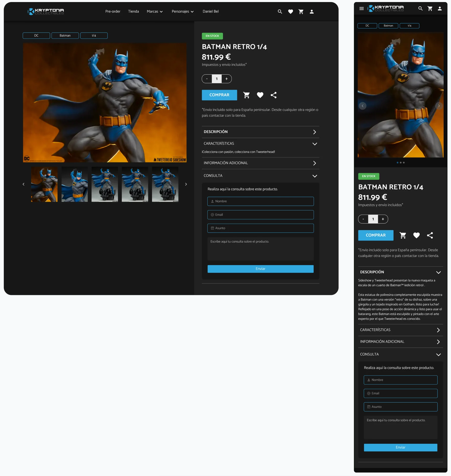Image resolution: width=451 pixels, height=476 pixels.
Task: Select Batman tag in mobile view
Action: [388, 26]
